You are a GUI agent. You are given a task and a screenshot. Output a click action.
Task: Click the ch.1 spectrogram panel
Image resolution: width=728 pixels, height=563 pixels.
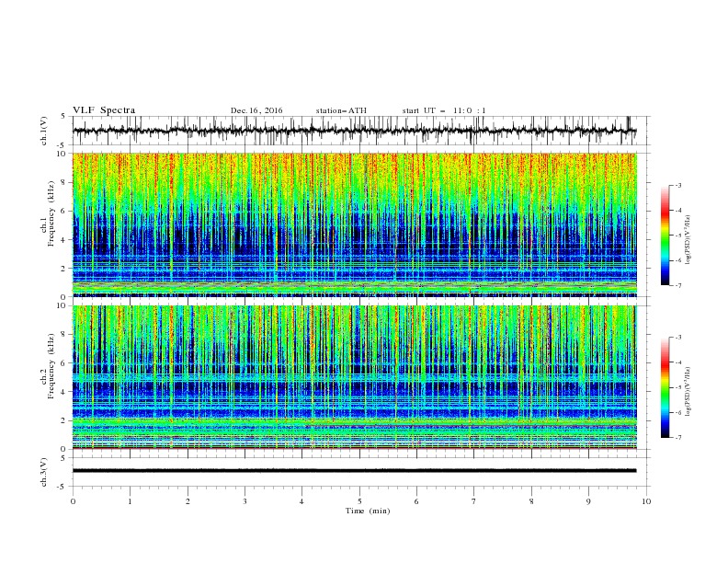tap(355, 224)
